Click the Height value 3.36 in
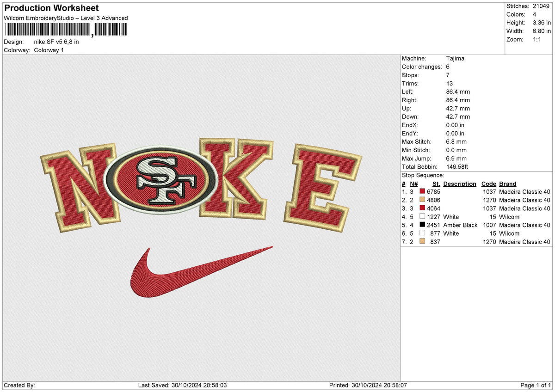The width and height of the screenshot is (555, 392). click(542, 23)
